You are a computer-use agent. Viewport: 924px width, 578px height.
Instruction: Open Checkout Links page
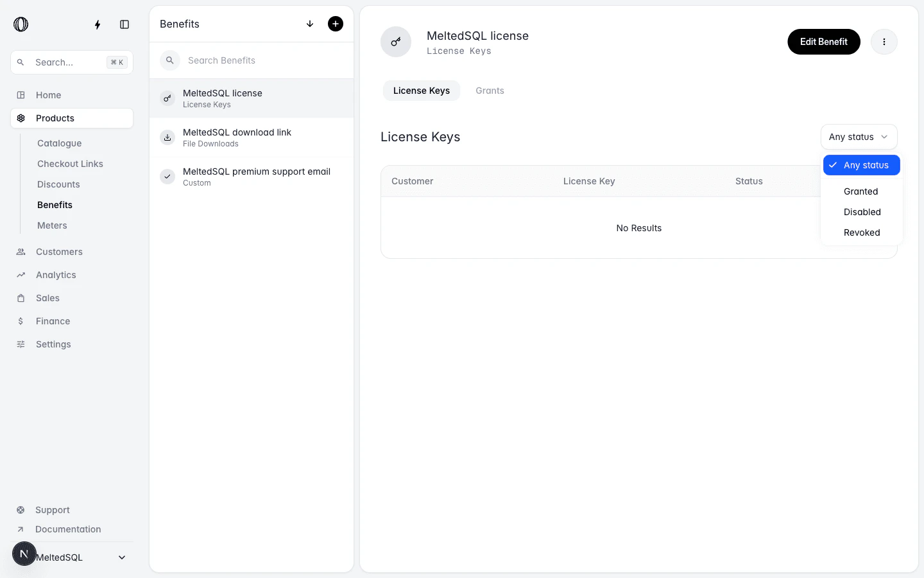pos(70,164)
